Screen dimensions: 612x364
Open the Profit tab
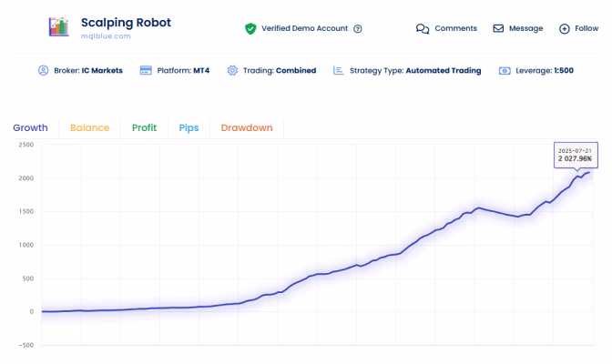coord(145,128)
